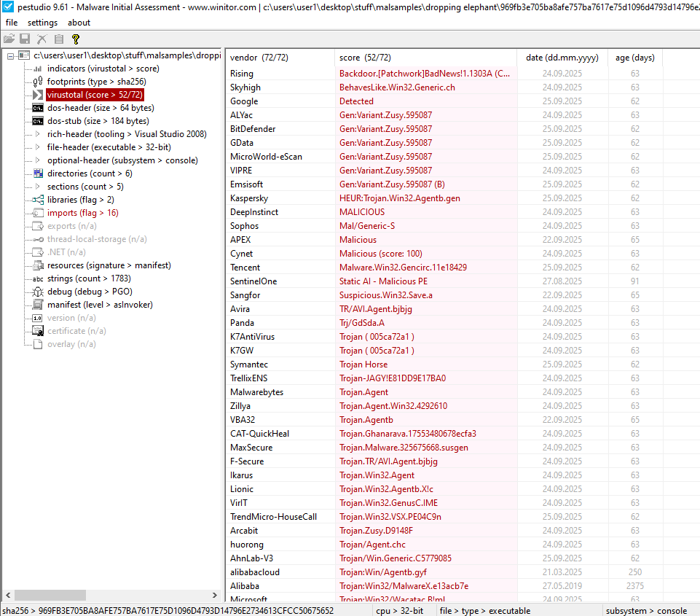Screen dimensions: 700x616
Task: Click the strings abc icon
Action: pyautogui.click(x=38, y=278)
